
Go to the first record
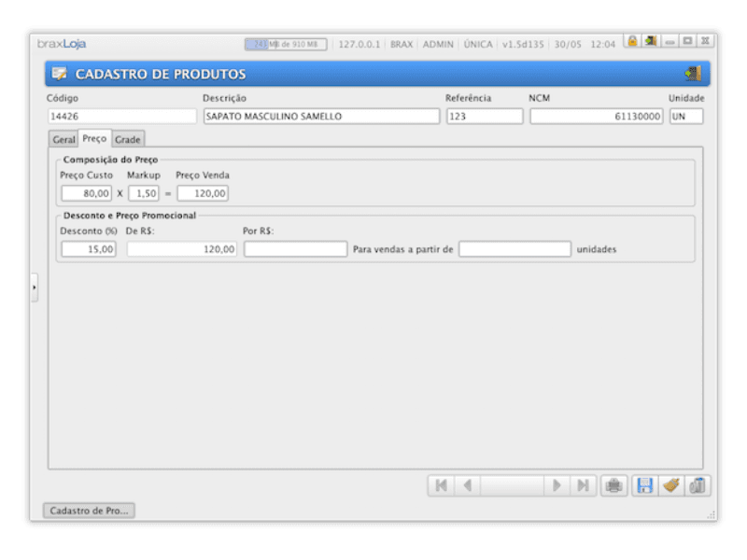tap(441, 485)
